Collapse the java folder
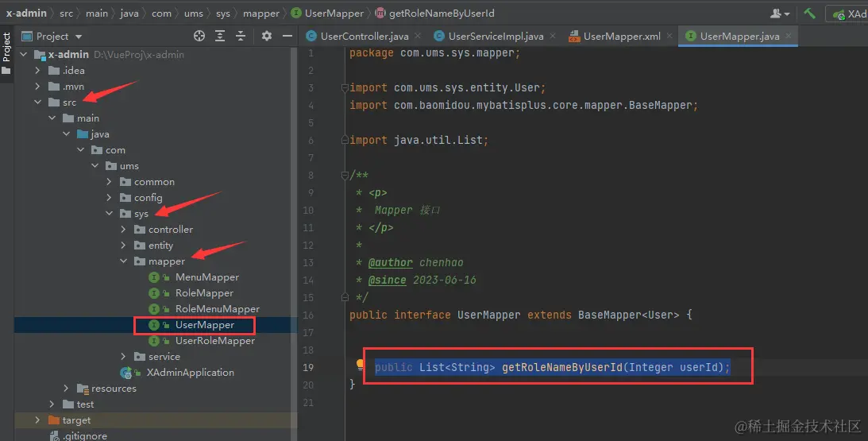This screenshot has width=868, height=441. coord(67,134)
